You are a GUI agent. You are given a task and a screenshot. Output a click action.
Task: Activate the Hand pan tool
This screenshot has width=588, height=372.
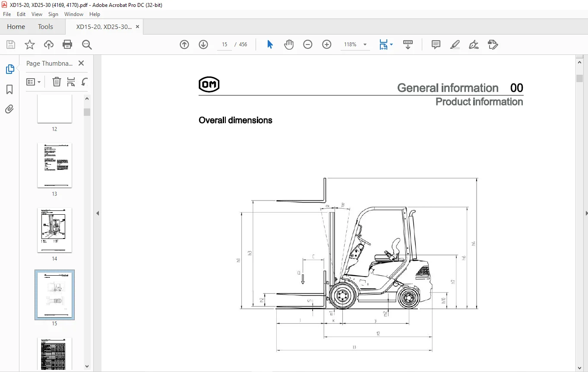(288, 45)
